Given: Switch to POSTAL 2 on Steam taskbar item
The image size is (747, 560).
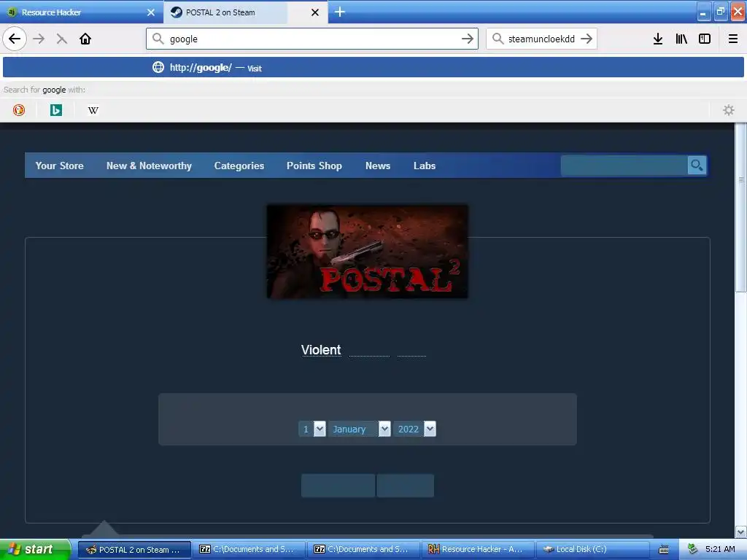Looking at the screenshot, I should coord(134,550).
